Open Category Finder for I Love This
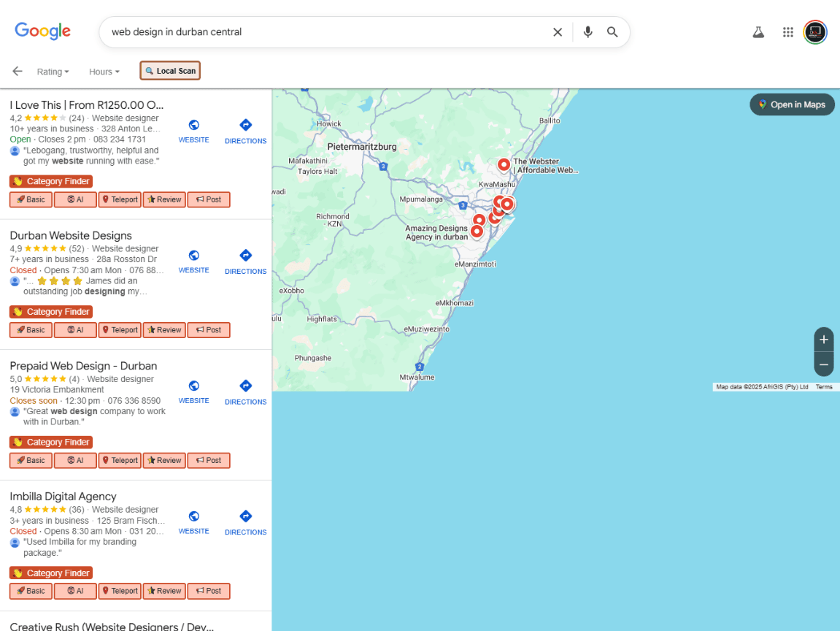 [51, 181]
